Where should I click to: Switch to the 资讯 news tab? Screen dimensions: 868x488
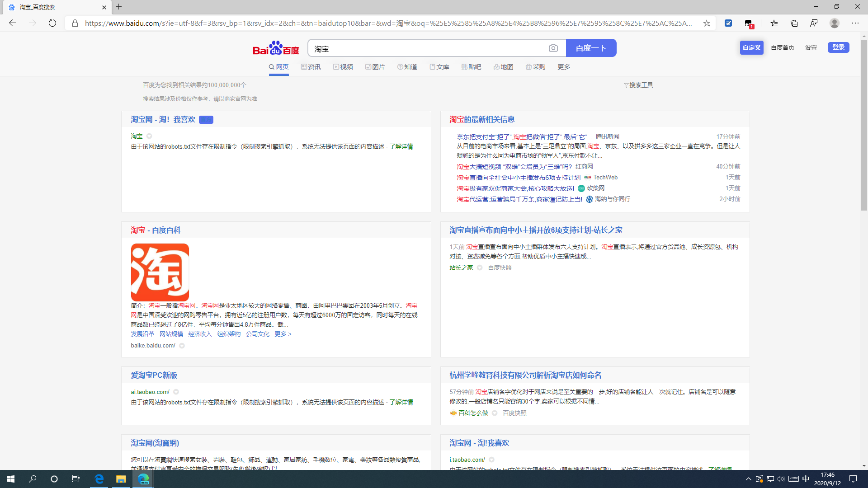pyautogui.click(x=311, y=66)
